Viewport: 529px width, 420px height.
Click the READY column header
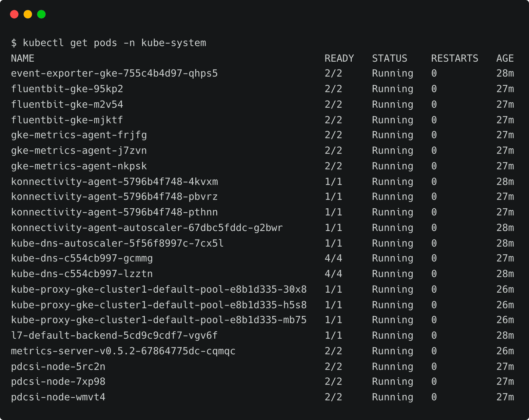(339, 59)
